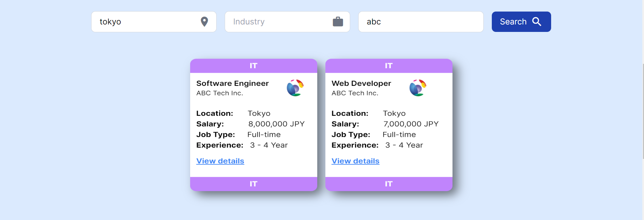Image resolution: width=644 pixels, height=220 pixels.
Task: Click the Web Developer job title
Action: click(x=361, y=83)
